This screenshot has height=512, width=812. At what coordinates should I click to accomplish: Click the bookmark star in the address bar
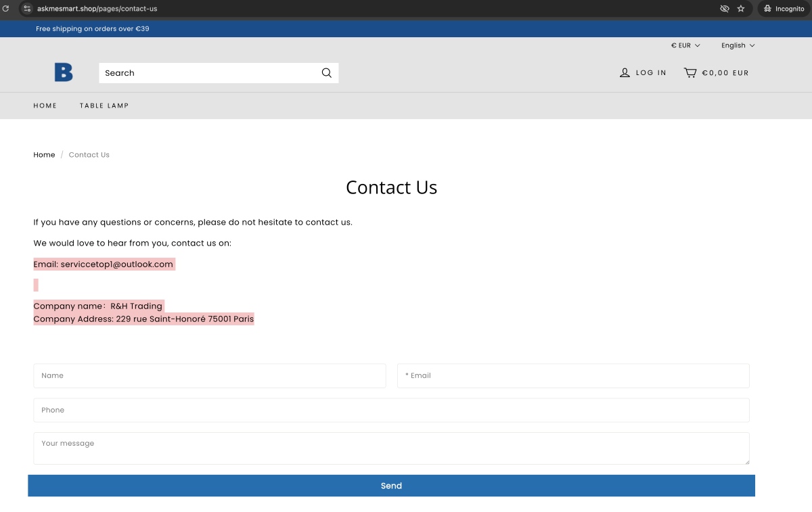click(741, 9)
